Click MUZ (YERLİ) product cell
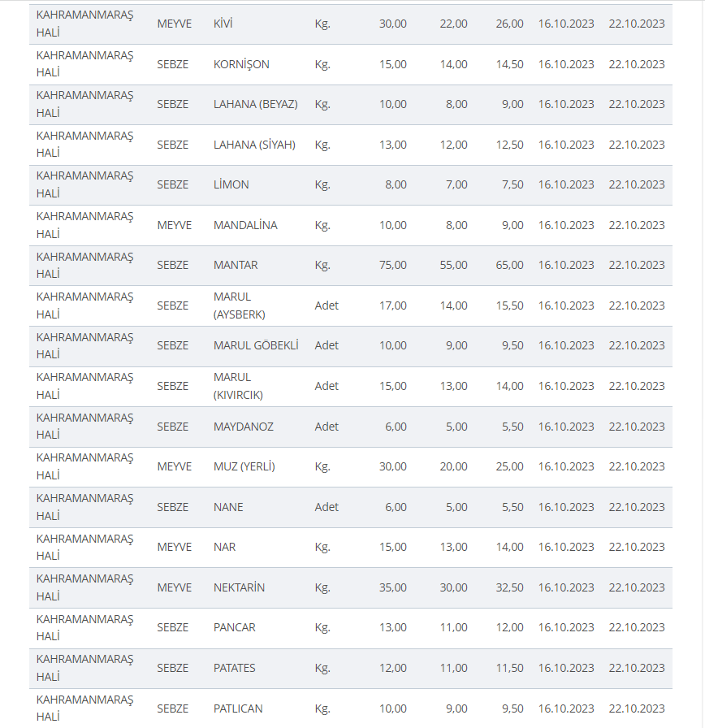Image resolution: width=705 pixels, height=728 pixels. pyautogui.click(x=244, y=466)
